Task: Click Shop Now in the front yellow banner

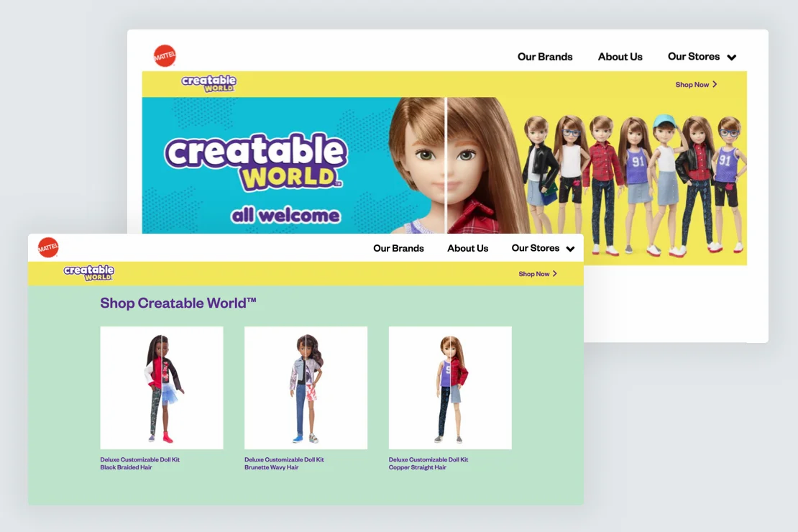Action: coord(535,273)
